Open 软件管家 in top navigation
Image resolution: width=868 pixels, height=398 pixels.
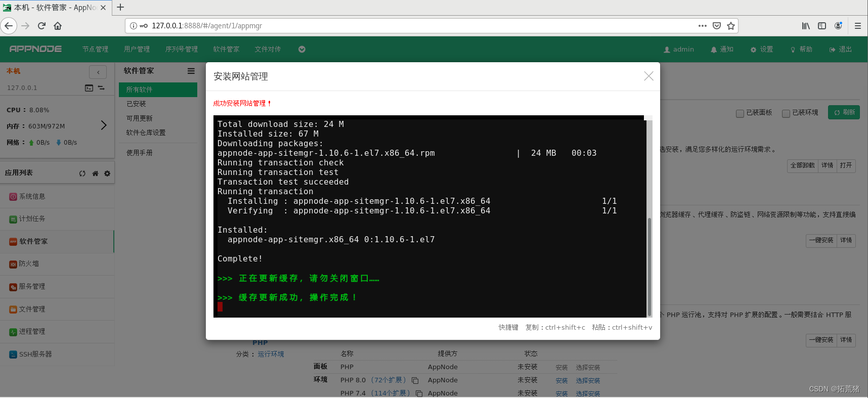[x=226, y=49]
